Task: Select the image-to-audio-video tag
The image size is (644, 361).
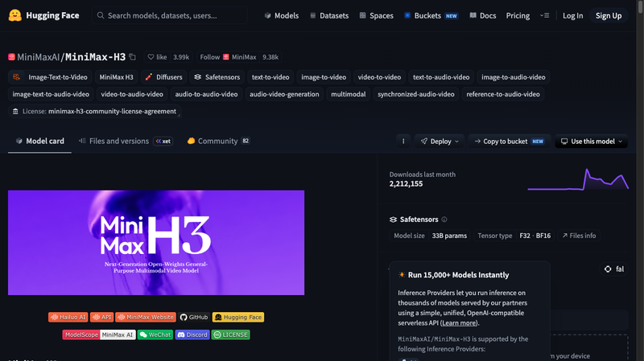Action: coord(514,77)
